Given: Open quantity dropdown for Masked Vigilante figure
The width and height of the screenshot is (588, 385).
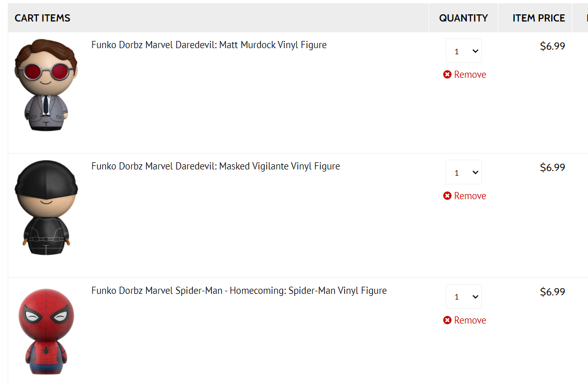Looking at the screenshot, I should 464,172.
